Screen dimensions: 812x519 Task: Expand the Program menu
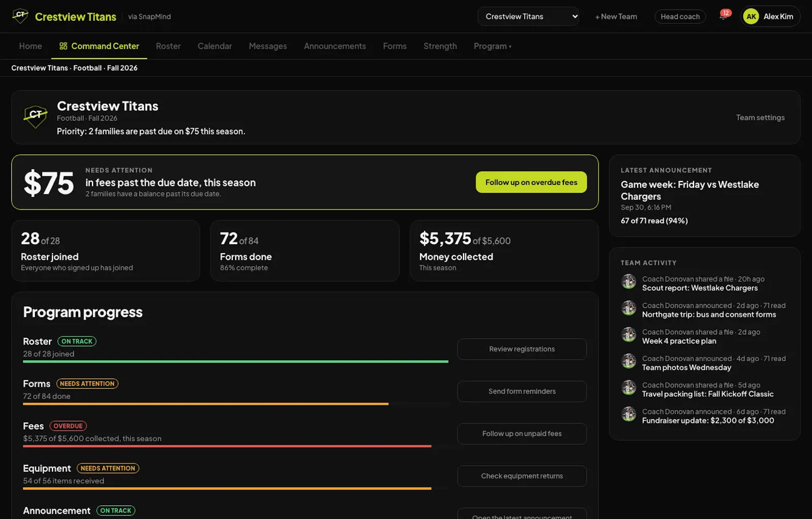coord(492,46)
